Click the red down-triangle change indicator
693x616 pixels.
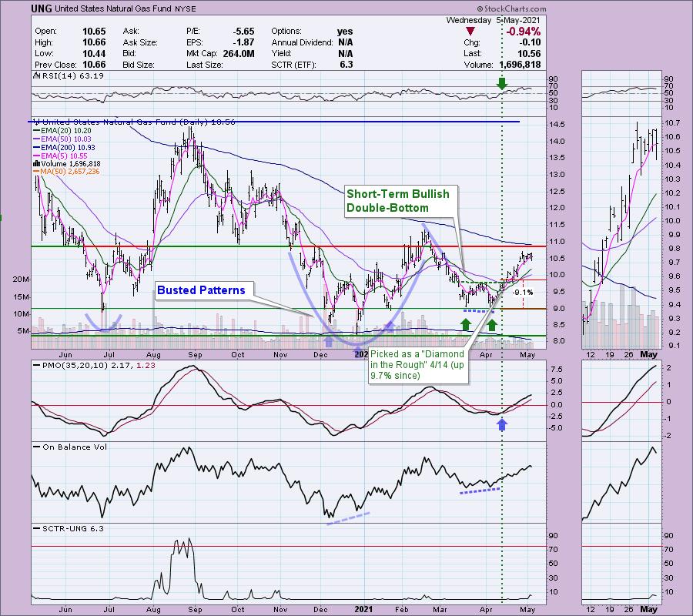click(470, 32)
